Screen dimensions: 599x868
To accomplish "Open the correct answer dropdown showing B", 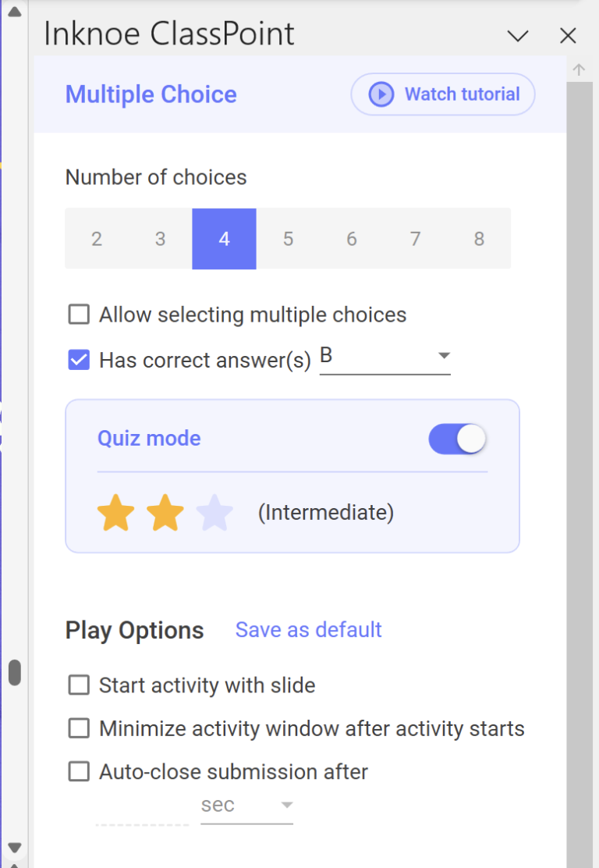I will click(x=443, y=356).
